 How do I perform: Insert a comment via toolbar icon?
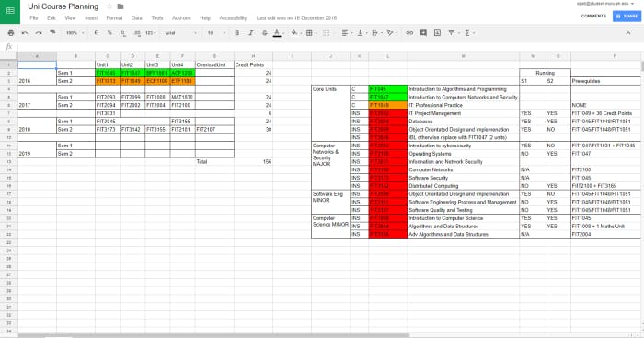[x=423, y=33]
